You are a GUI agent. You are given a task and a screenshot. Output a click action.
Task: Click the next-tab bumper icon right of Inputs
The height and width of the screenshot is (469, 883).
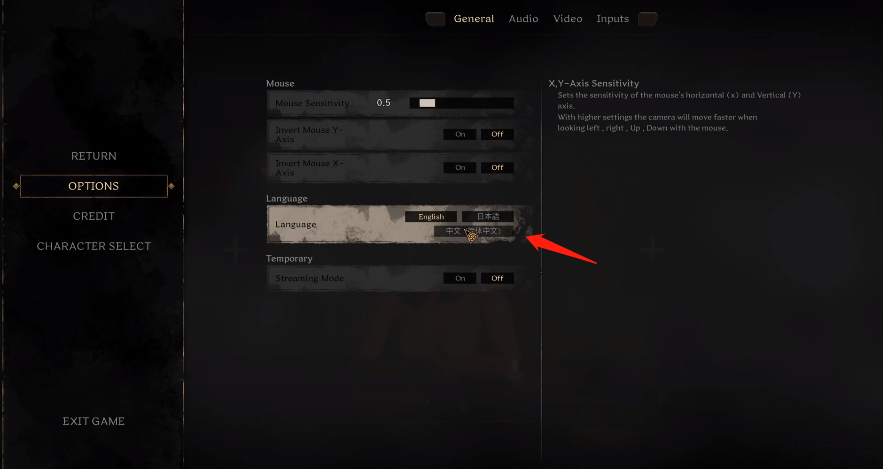648,19
